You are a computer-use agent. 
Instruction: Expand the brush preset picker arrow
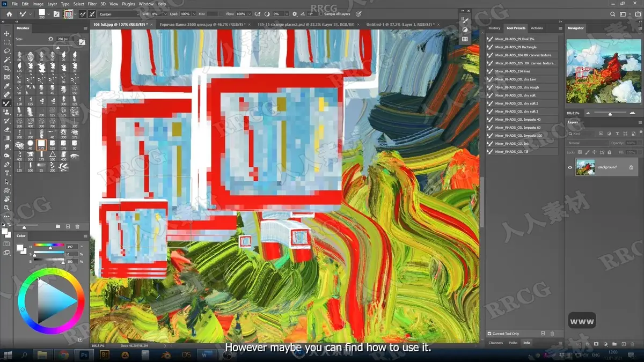(48, 14)
